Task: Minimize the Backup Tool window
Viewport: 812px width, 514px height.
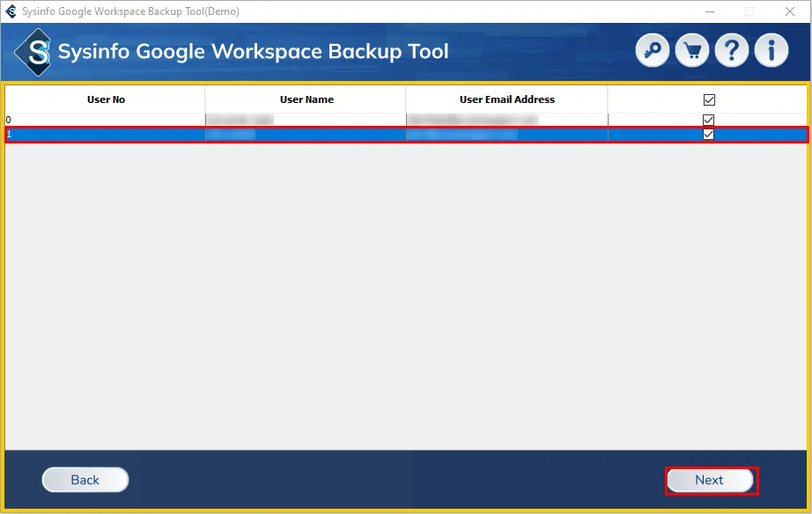Action: (x=710, y=11)
